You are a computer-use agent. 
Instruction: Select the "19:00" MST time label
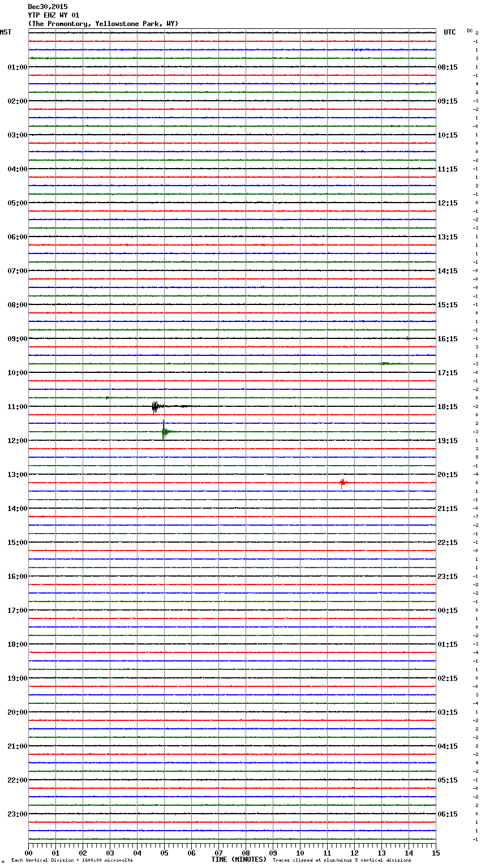pos(18,678)
